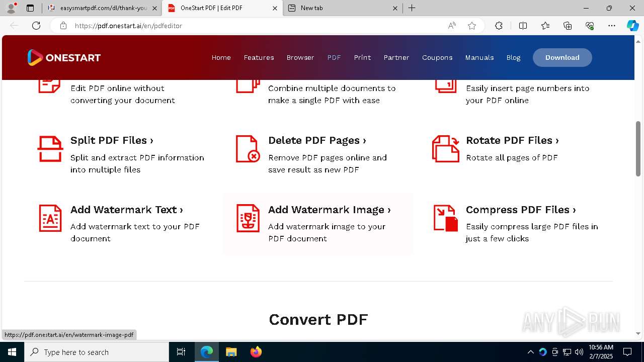The image size is (644, 362).
Task: Open the browser profile menu
Action: pyautogui.click(x=11, y=8)
